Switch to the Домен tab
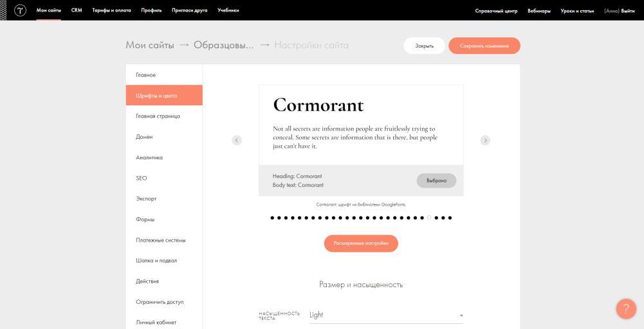Screen dimensions: 644x329 (144, 137)
